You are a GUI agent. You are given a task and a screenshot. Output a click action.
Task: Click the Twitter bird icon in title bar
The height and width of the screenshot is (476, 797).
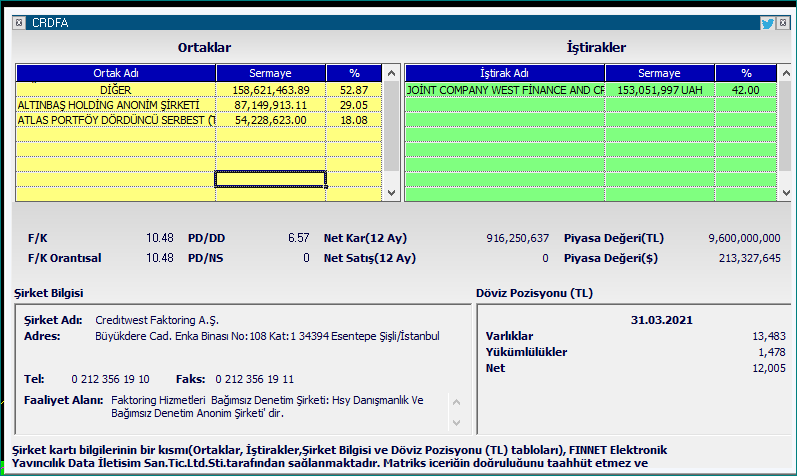coord(767,23)
